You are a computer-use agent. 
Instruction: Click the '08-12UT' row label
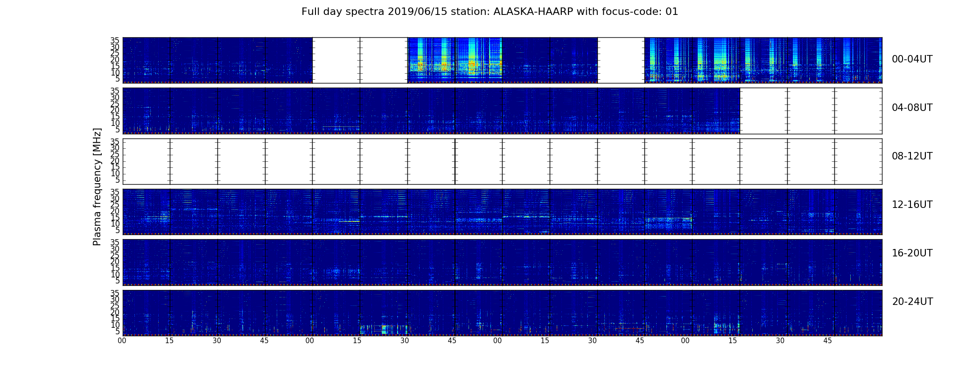[x=912, y=156]
